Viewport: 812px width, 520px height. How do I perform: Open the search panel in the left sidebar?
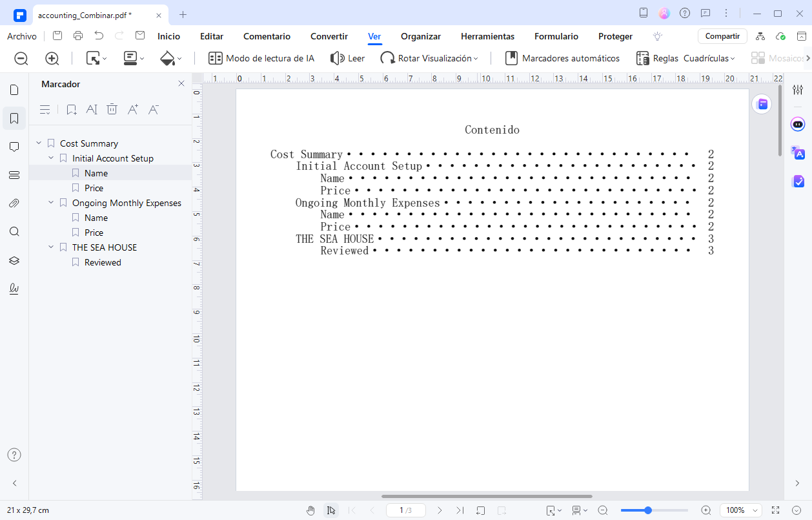click(x=14, y=231)
